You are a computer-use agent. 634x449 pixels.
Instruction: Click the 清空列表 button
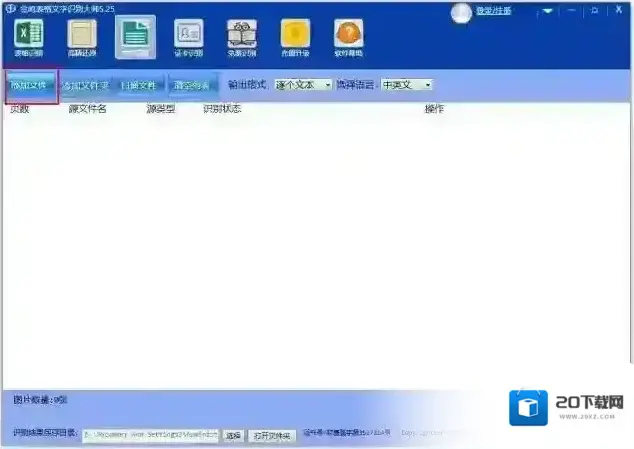coord(192,85)
